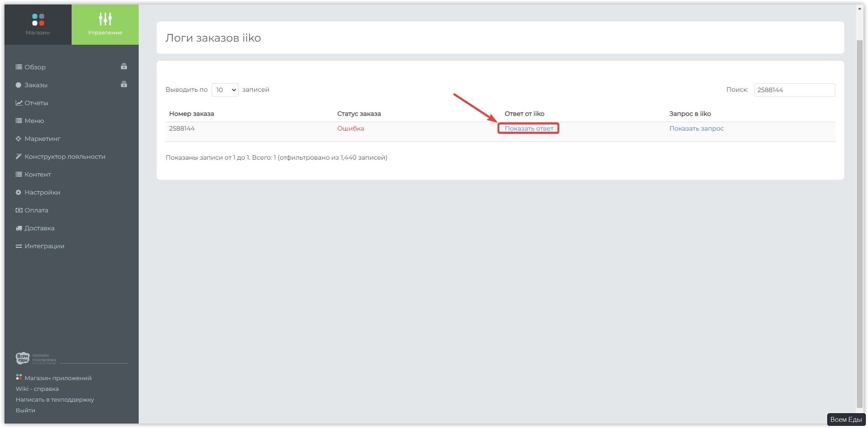
Task: Click the Поиск search input field
Action: coord(795,90)
